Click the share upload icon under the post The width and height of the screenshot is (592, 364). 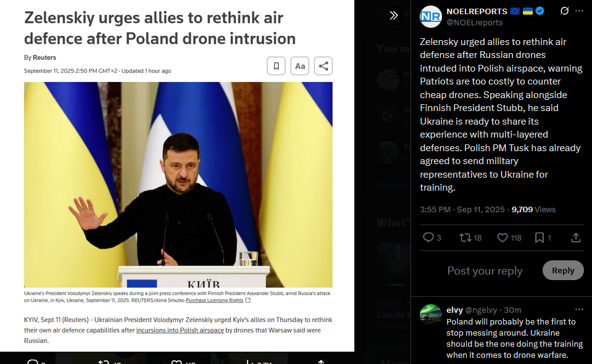[x=575, y=238]
